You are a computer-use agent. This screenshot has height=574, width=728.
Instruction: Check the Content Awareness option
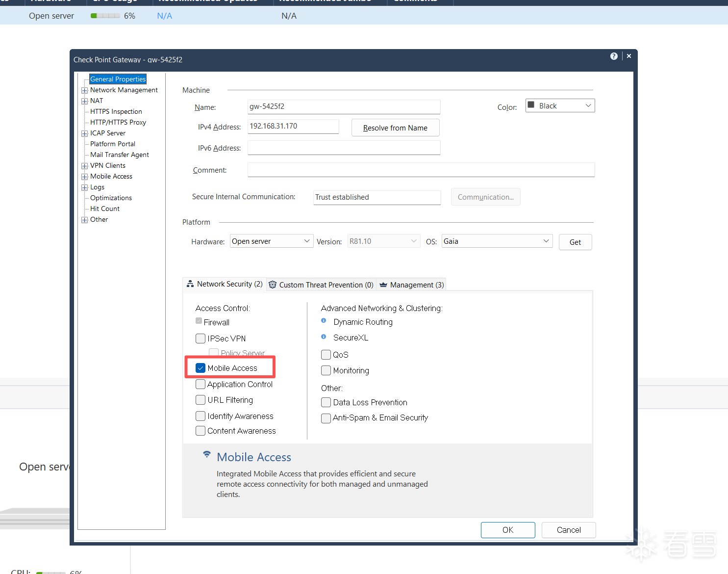[201, 431]
